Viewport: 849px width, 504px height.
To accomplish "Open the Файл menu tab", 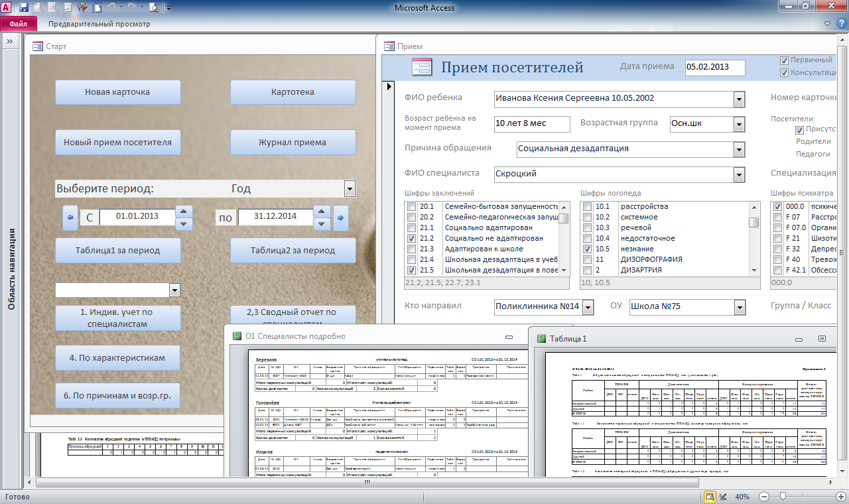I will [18, 24].
